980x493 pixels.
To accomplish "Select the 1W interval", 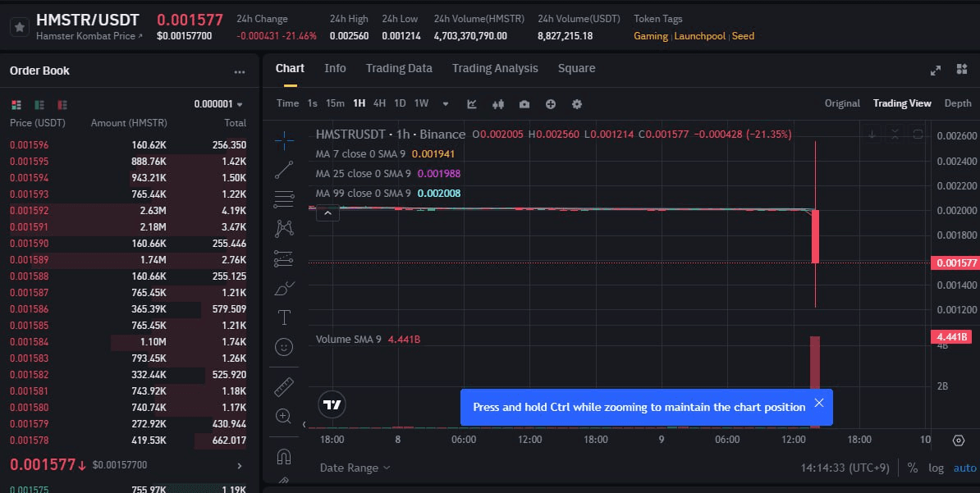I will click(421, 103).
